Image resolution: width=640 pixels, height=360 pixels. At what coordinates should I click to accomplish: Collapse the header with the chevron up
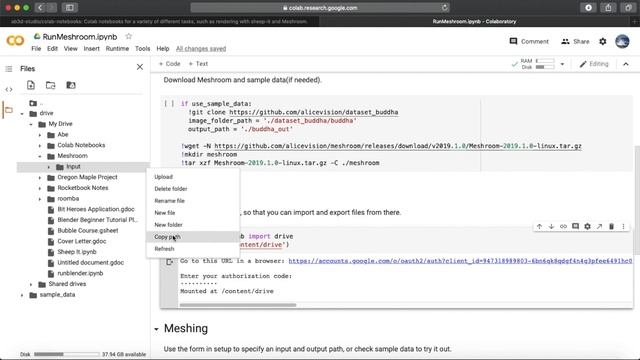pos(626,64)
